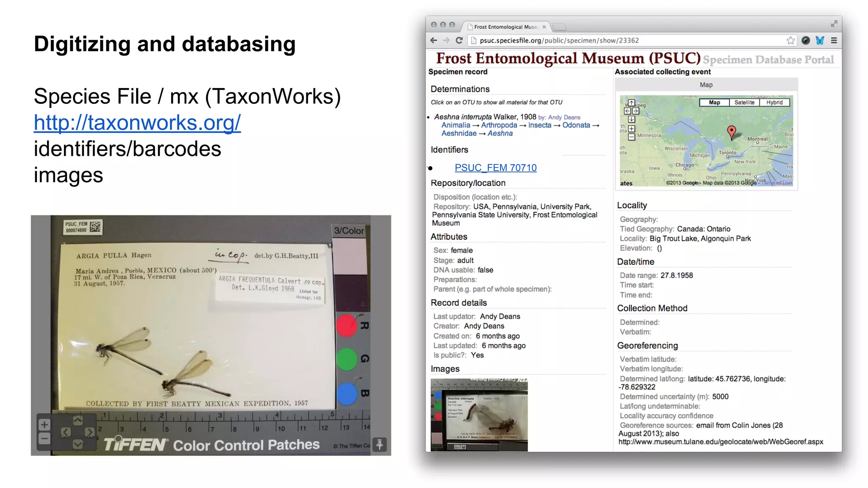
Task: Open the Aeshna interrupta OTU link
Action: [485, 117]
